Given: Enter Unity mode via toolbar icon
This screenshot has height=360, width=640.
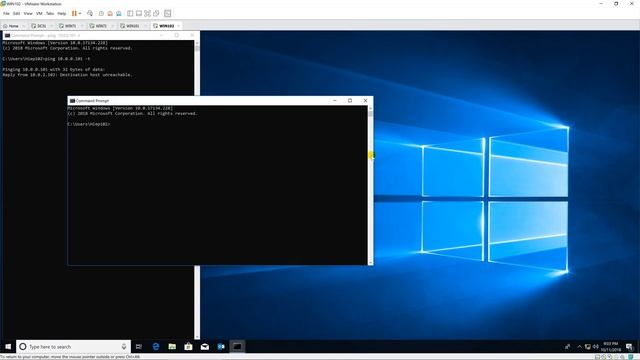Looking at the screenshot, I should (x=156, y=13).
